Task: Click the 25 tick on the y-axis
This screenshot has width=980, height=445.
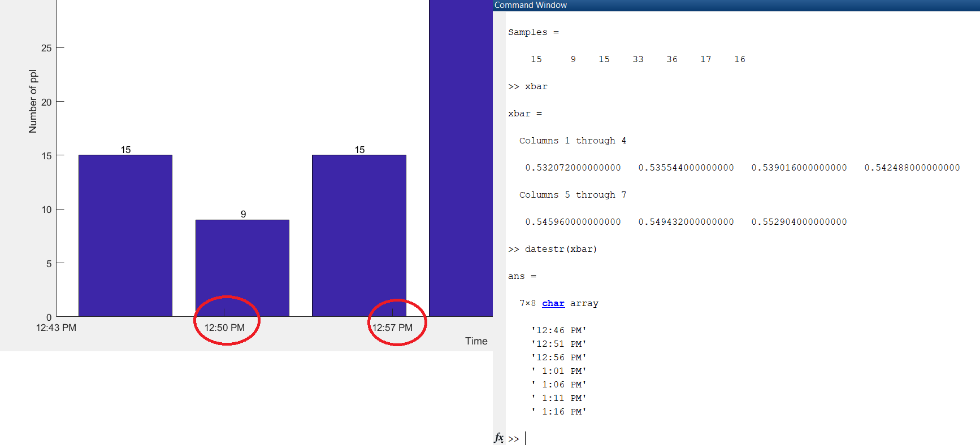Action: click(x=46, y=48)
